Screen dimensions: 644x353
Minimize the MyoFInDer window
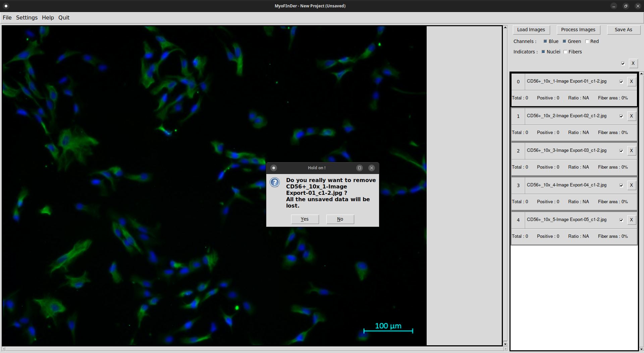pos(614,6)
